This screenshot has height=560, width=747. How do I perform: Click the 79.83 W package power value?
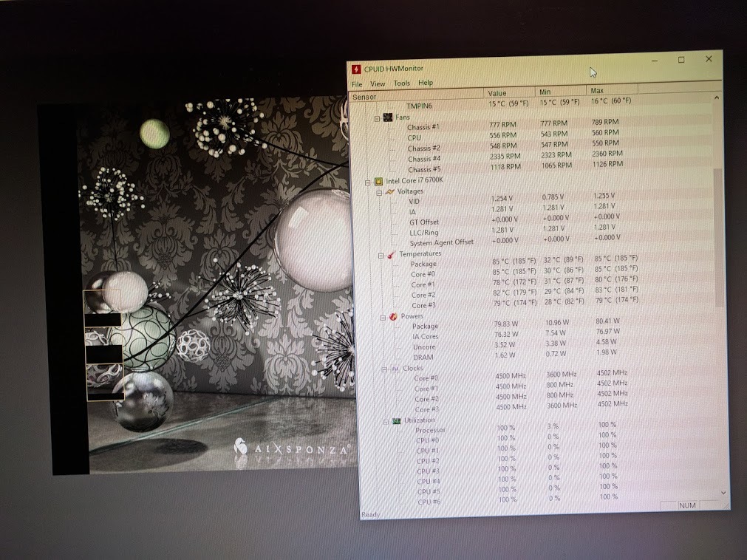505,324
